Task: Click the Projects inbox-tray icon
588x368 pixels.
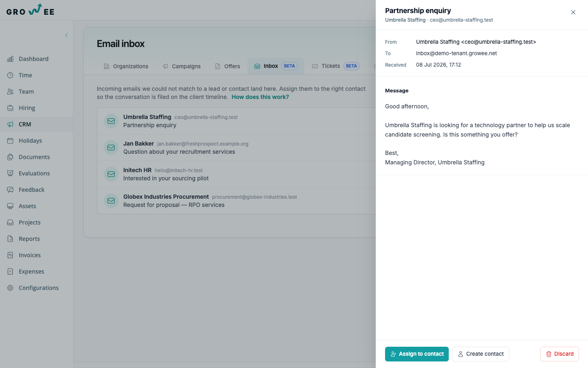Action: click(10, 222)
